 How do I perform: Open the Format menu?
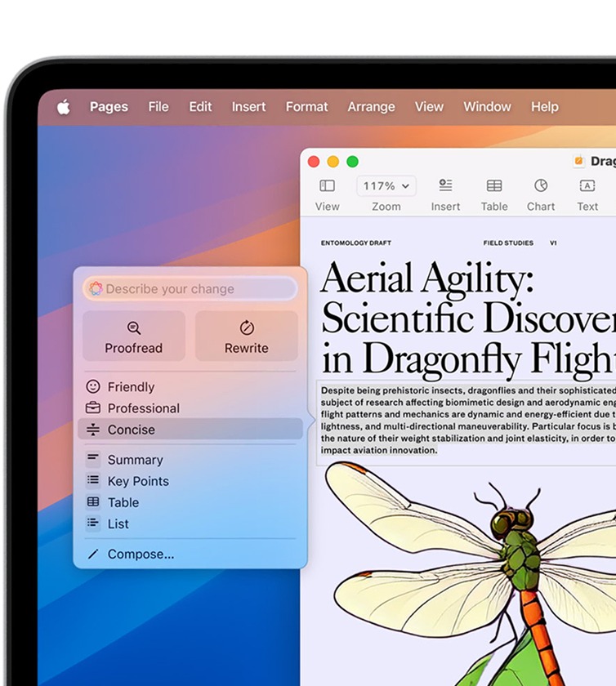click(x=306, y=107)
